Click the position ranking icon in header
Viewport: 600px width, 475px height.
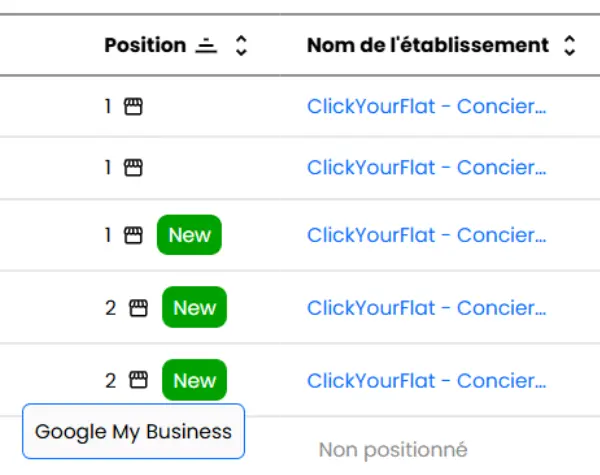(206, 46)
